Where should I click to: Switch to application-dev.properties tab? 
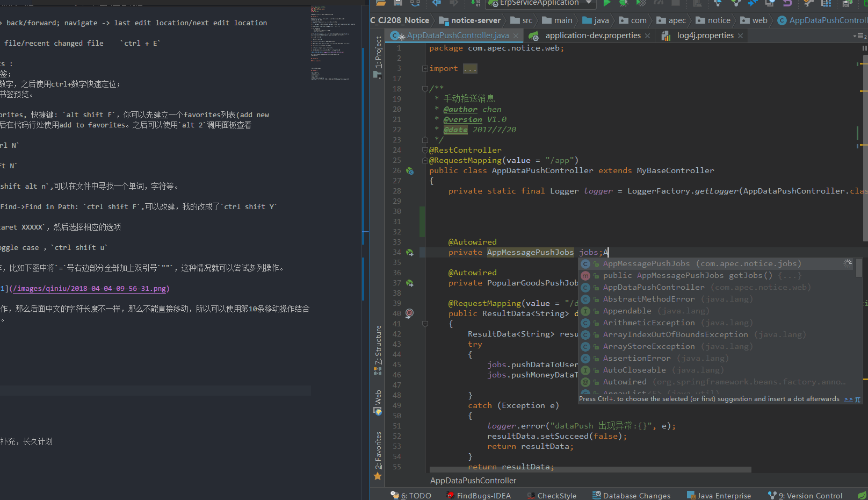592,35
